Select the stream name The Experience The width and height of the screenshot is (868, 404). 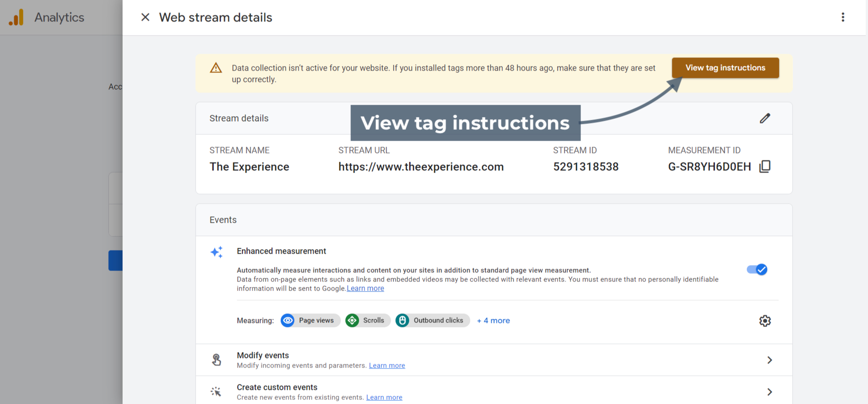pos(249,167)
